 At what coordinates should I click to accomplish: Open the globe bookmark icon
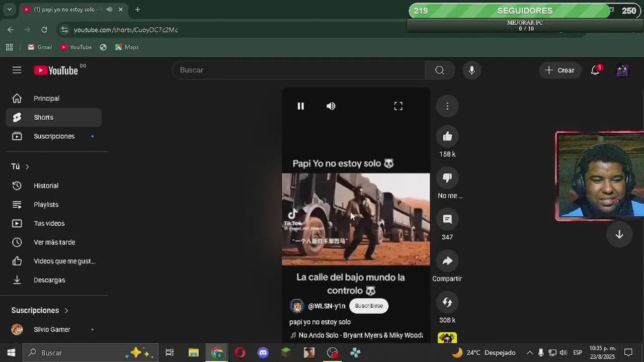click(103, 47)
